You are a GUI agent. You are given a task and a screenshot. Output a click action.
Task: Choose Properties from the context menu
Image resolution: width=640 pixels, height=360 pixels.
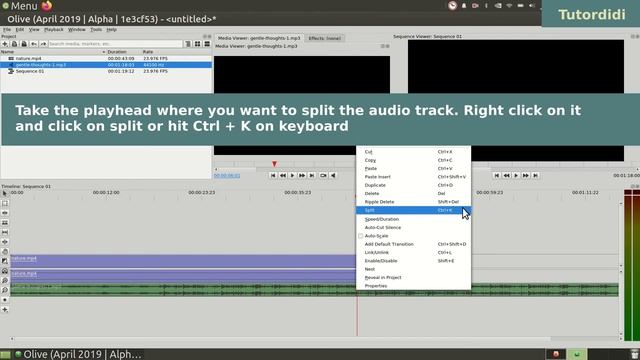coord(413,286)
